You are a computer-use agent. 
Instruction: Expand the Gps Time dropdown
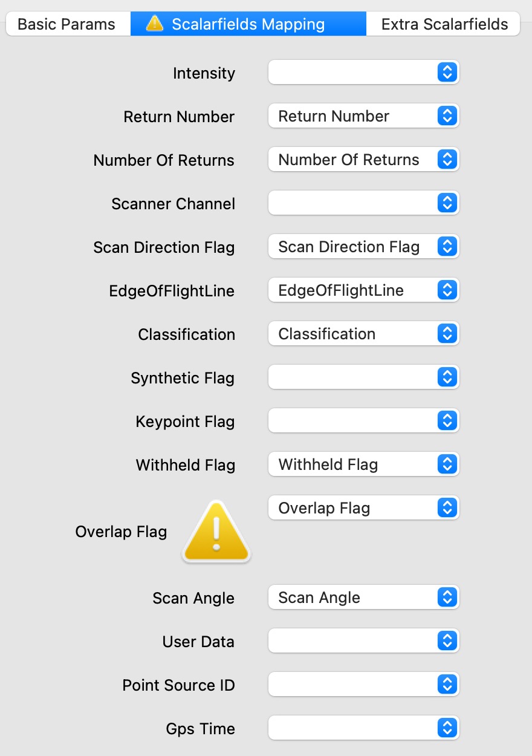click(x=363, y=728)
